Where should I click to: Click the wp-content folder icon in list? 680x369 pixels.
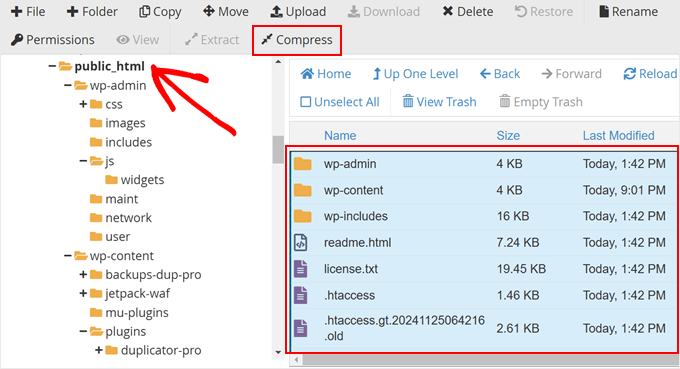(302, 190)
